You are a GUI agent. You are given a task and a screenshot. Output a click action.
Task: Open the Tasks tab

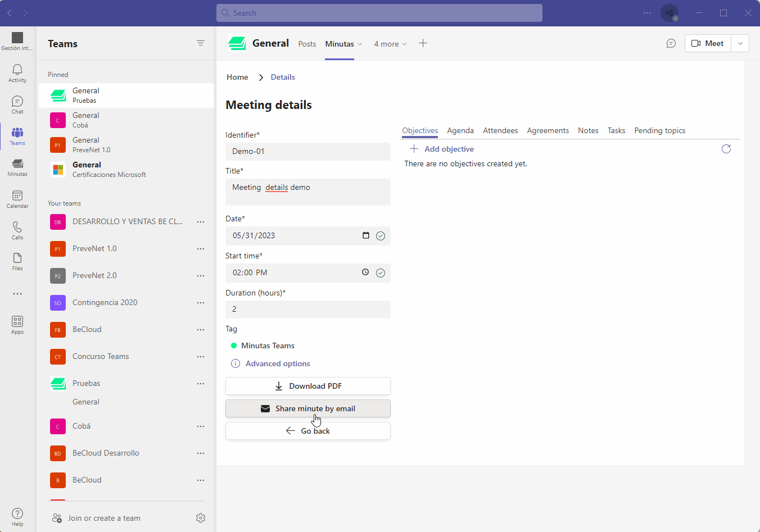click(616, 130)
